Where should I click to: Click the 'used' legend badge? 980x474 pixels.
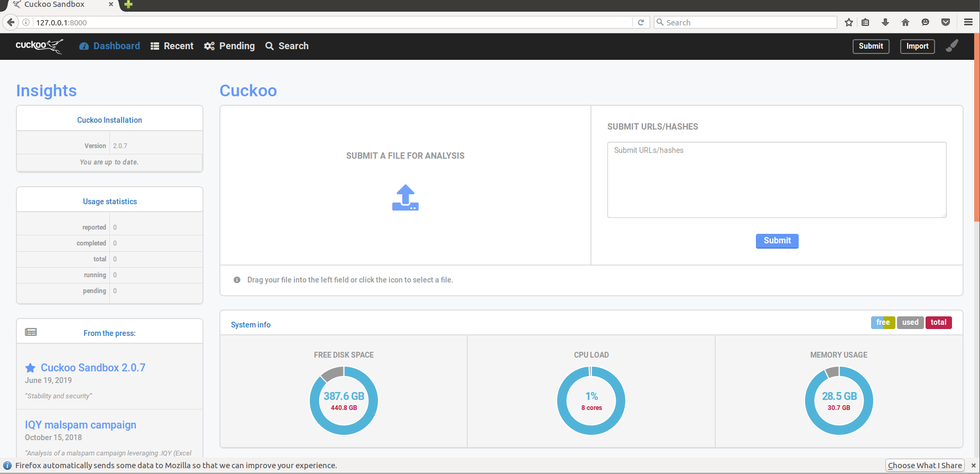910,323
